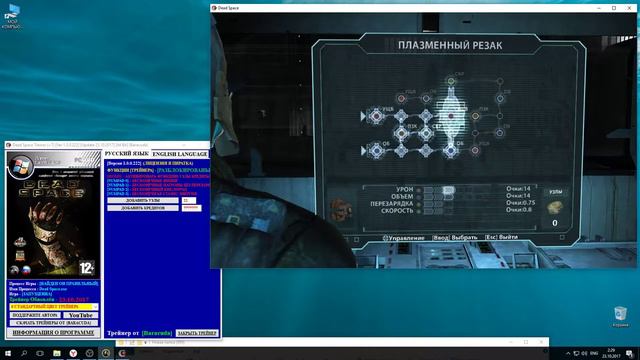Click the ЗАКРЫТЬ ТРЕЙНЕР button
Viewport: 640px width, 360px height.
click(197, 333)
